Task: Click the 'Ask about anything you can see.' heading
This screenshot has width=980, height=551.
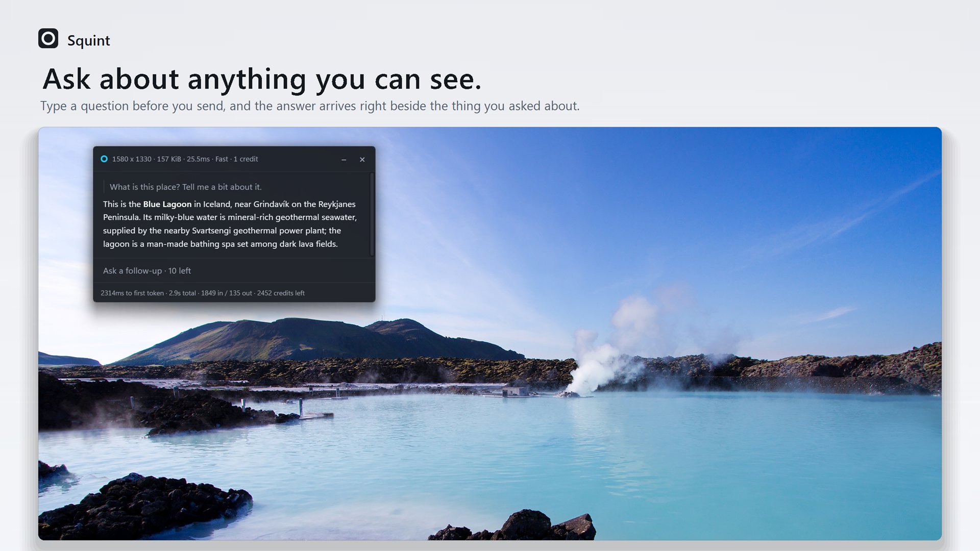Action: (262, 80)
